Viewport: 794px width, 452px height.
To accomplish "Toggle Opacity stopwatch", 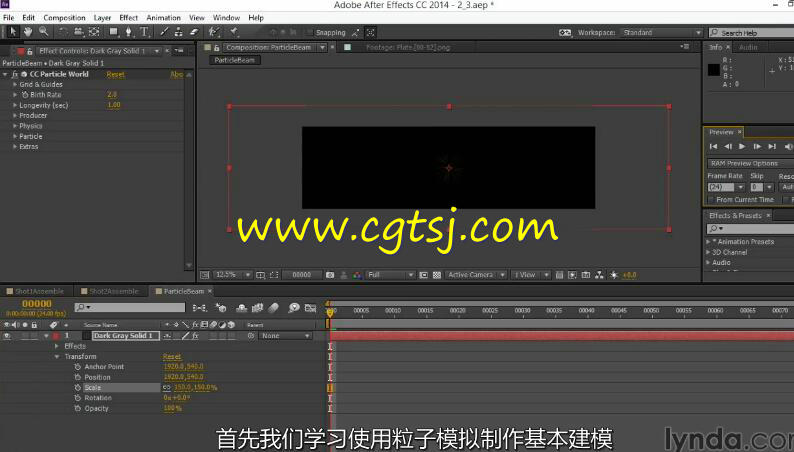I will coord(77,408).
